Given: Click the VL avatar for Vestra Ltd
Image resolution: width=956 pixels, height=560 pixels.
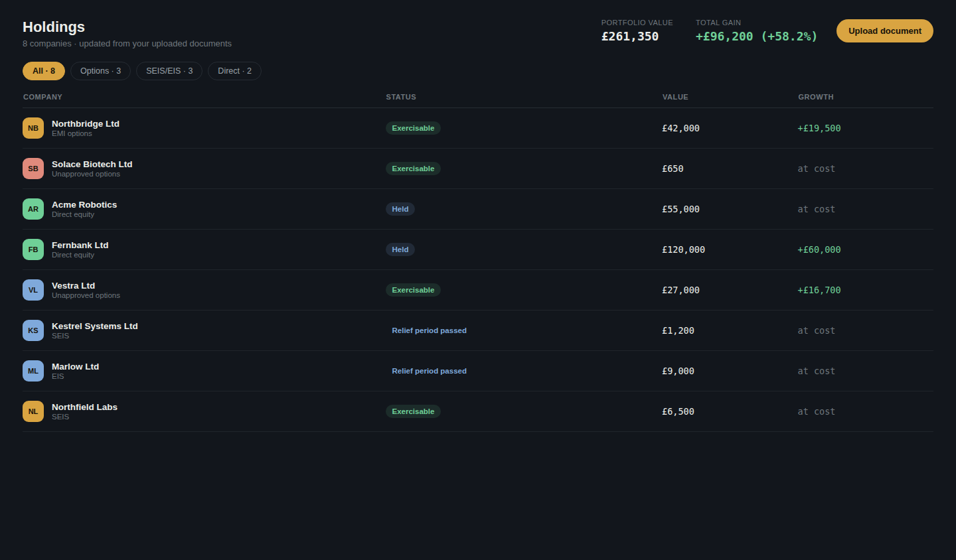Looking at the screenshot, I should tap(33, 290).
